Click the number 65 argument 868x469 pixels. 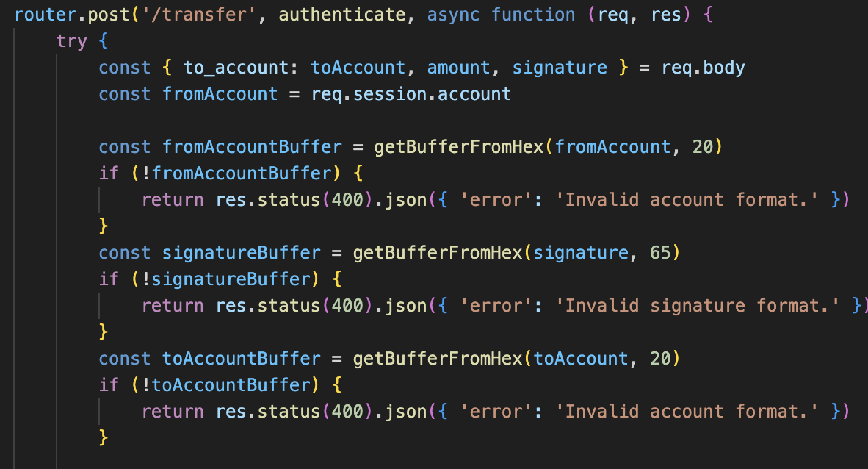pyautogui.click(x=660, y=253)
